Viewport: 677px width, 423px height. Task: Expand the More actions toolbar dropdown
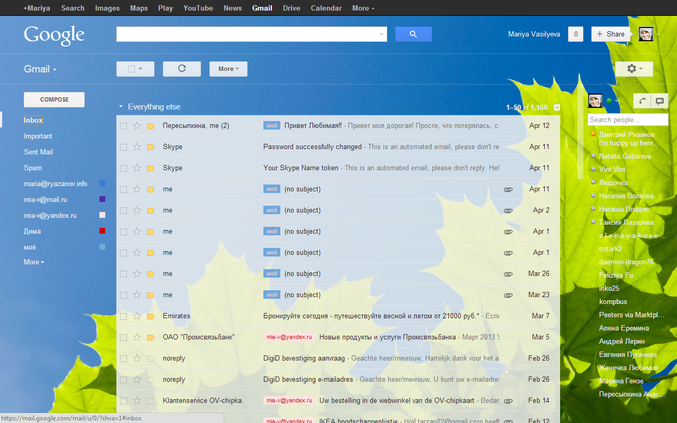click(x=228, y=69)
